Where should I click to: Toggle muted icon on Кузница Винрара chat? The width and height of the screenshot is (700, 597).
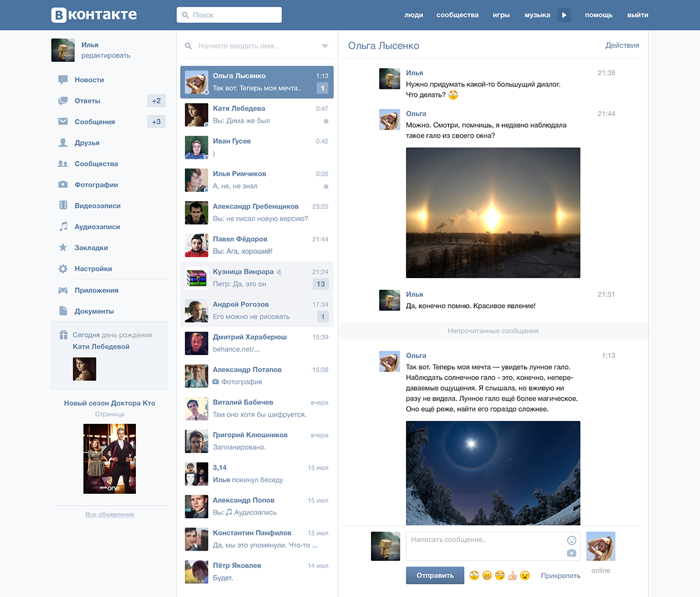[279, 272]
